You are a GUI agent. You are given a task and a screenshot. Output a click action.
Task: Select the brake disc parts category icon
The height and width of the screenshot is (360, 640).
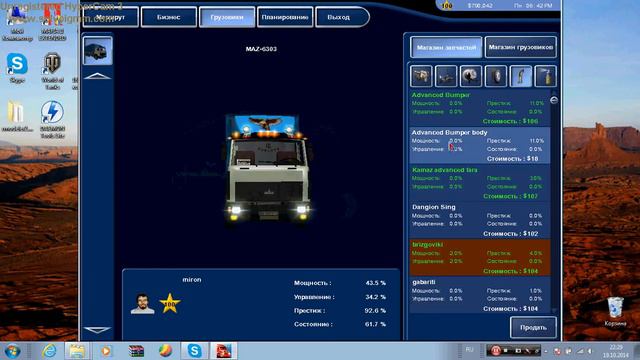click(x=471, y=76)
